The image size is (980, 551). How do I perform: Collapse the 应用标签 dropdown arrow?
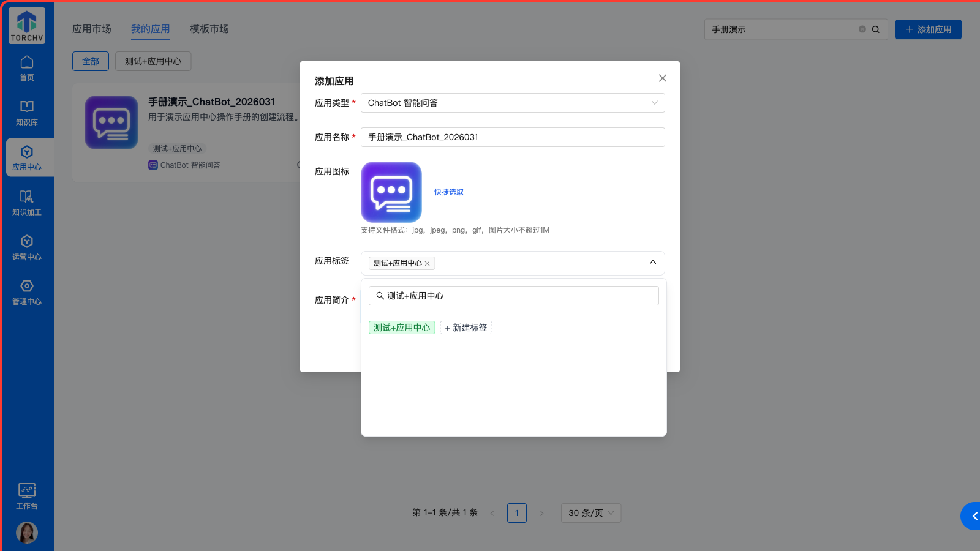(x=653, y=263)
